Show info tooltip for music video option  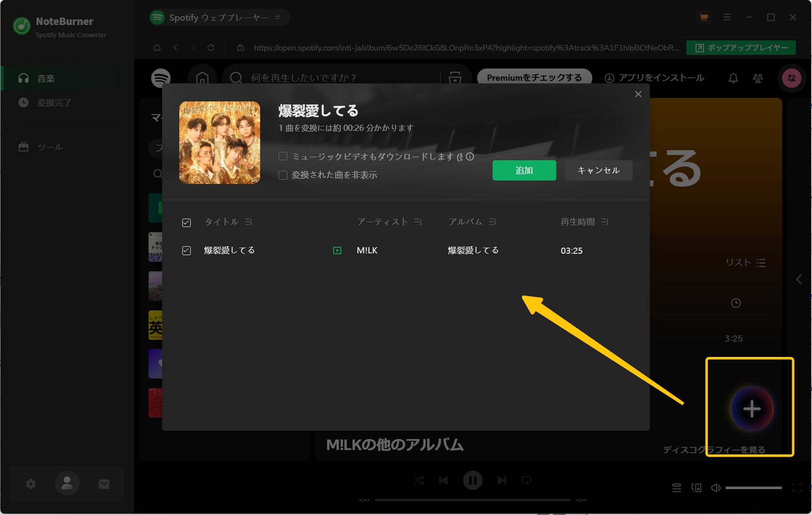point(470,156)
